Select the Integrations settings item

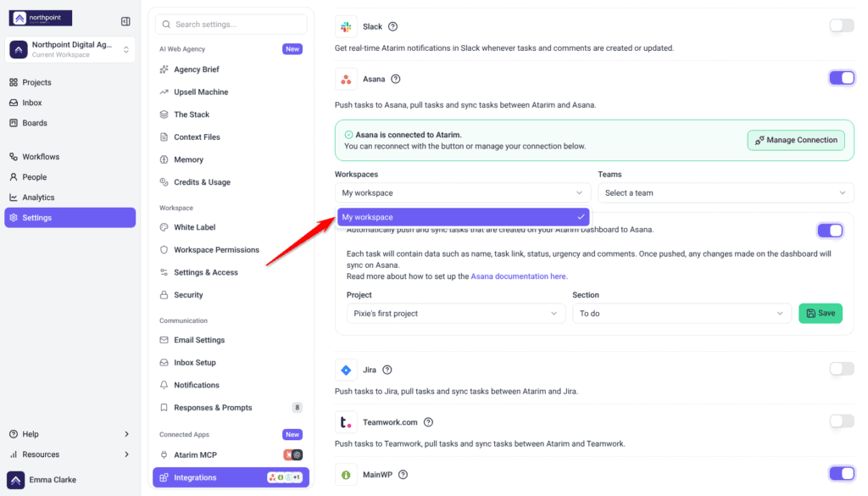click(231, 477)
